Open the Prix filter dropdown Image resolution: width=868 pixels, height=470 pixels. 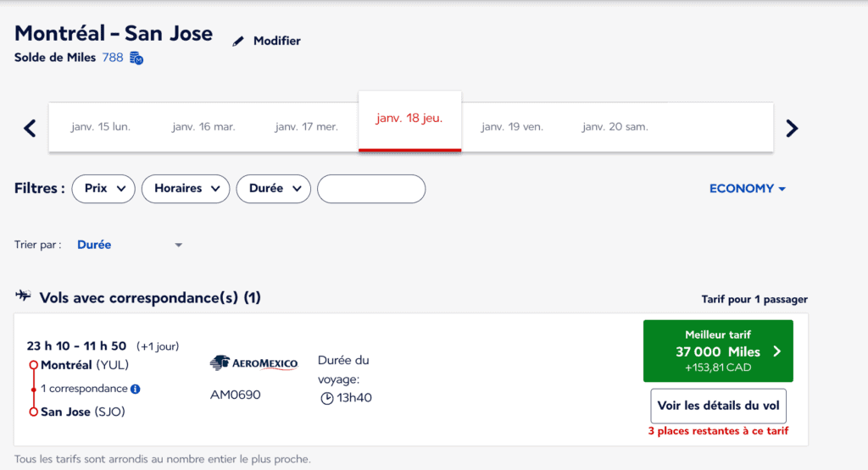tap(103, 189)
